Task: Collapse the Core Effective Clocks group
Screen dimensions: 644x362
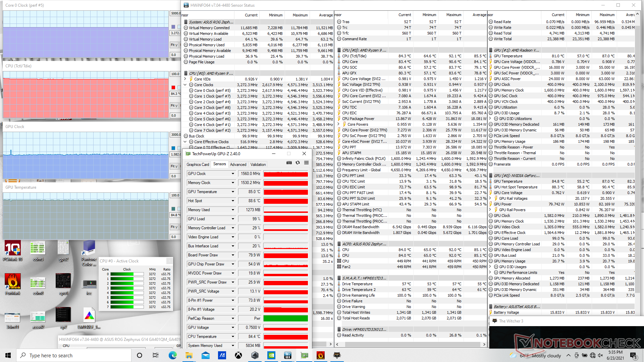Action: (185, 142)
